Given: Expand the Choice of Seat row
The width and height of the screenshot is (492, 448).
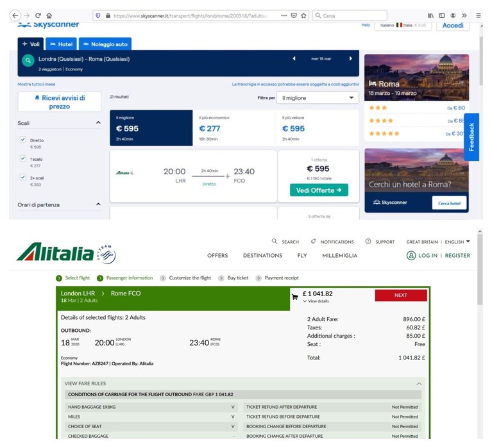Looking at the screenshot, I should 151,426.
